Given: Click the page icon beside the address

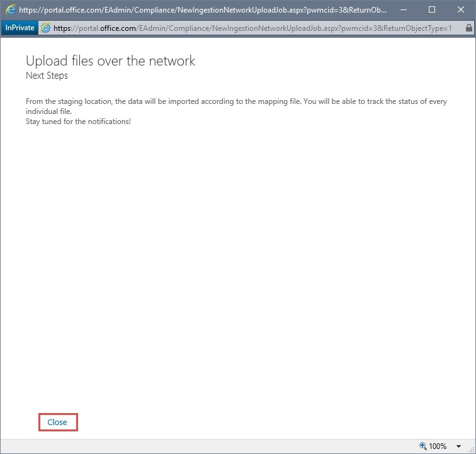Looking at the screenshot, I should tap(45, 28).
